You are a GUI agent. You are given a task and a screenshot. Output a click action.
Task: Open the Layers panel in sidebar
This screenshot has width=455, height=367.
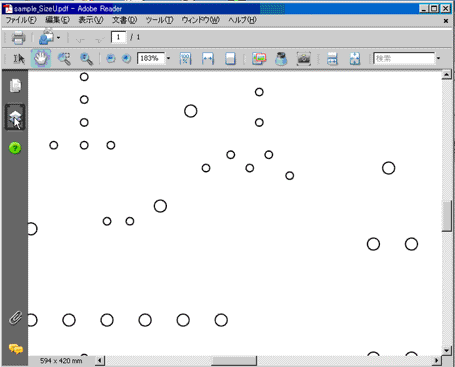click(x=15, y=117)
